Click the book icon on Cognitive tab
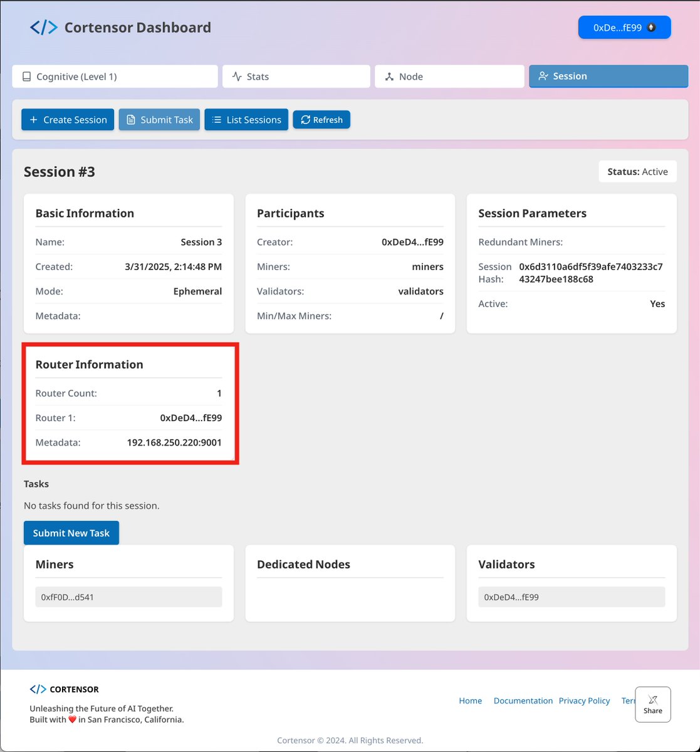Screen dimensions: 700x752 click(26, 76)
